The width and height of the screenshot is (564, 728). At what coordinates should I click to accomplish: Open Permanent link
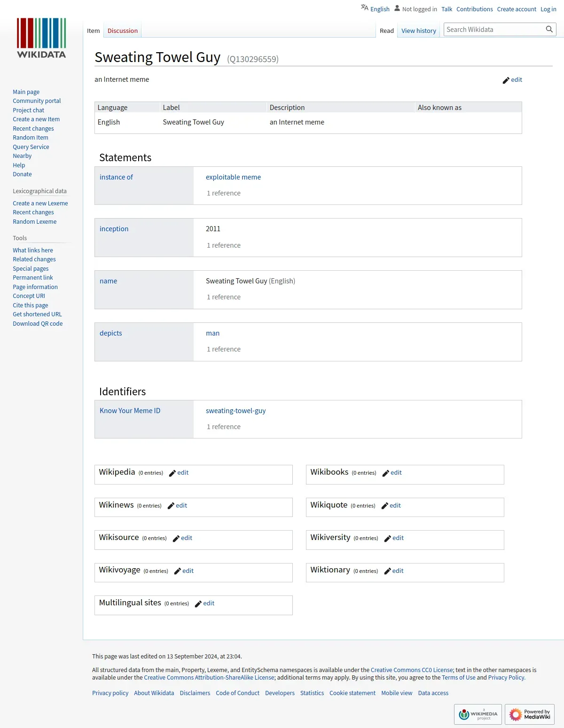pos(32,278)
